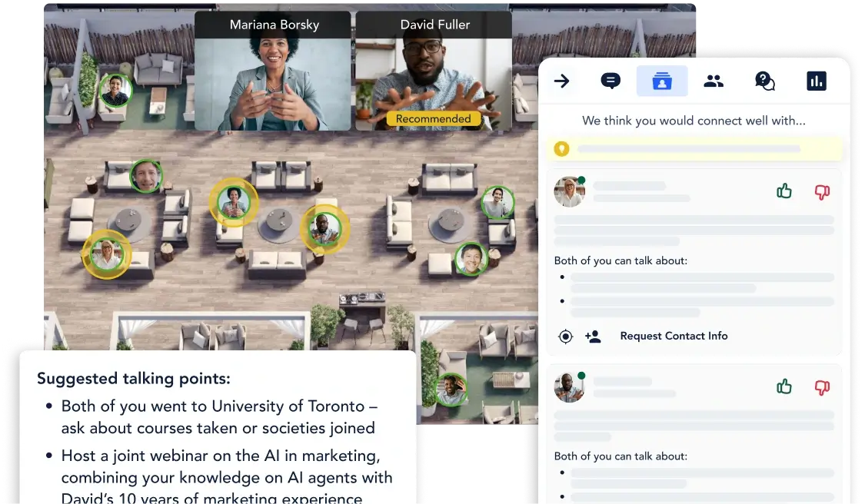Click highlighted curly-haired woman avatar on map

(x=233, y=202)
